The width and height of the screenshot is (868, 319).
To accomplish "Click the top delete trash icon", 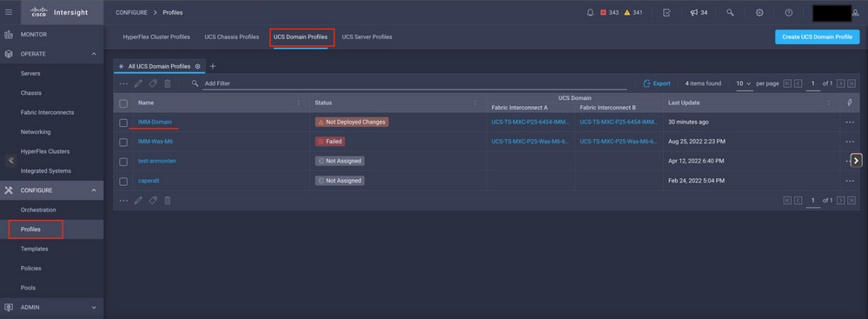I will pos(168,83).
